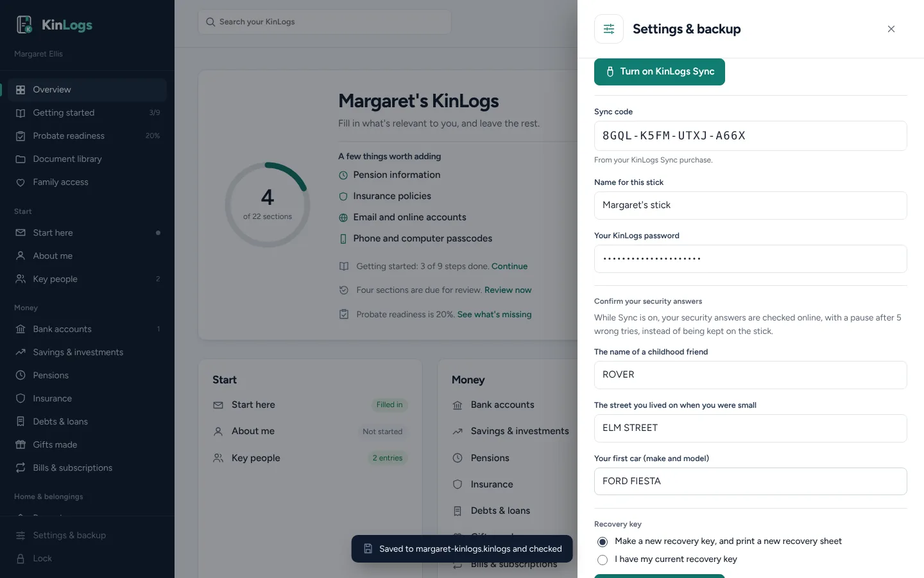Click the street answer field ELM STREET
Image resolution: width=924 pixels, height=578 pixels.
click(750, 428)
